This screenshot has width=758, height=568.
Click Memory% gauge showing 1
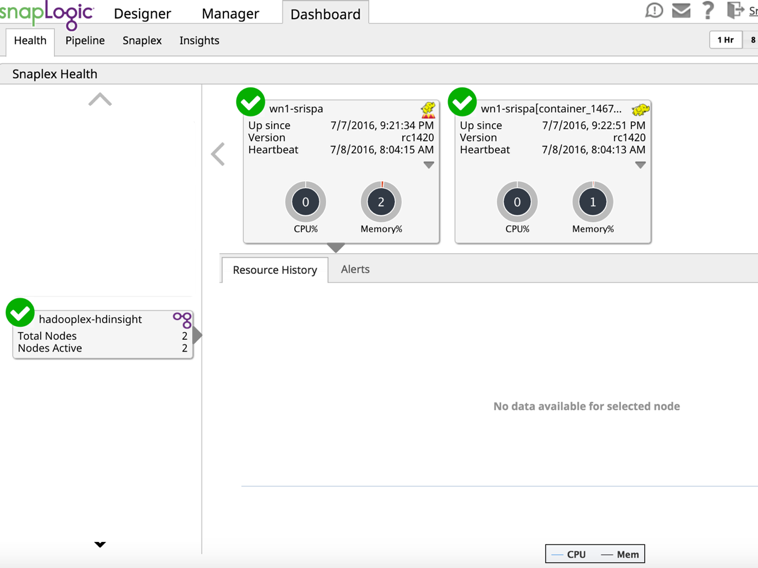pos(593,202)
